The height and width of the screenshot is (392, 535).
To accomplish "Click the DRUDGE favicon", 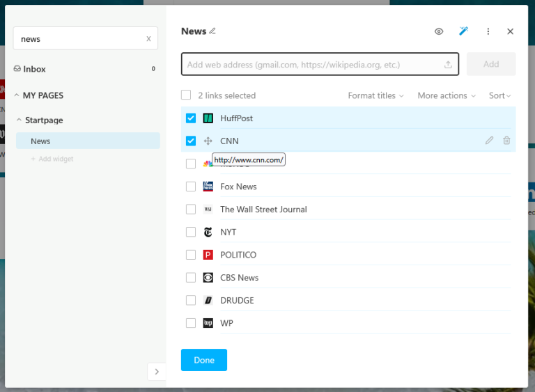I will 208,300.
